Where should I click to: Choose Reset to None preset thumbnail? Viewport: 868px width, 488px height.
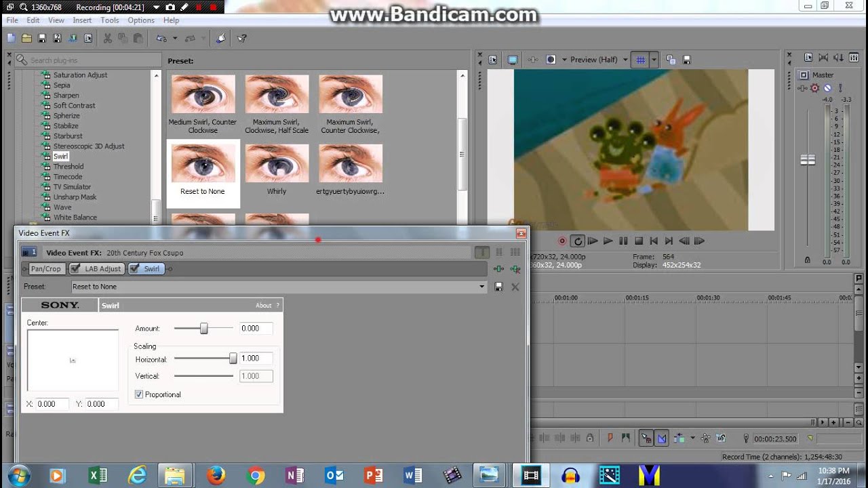click(203, 163)
